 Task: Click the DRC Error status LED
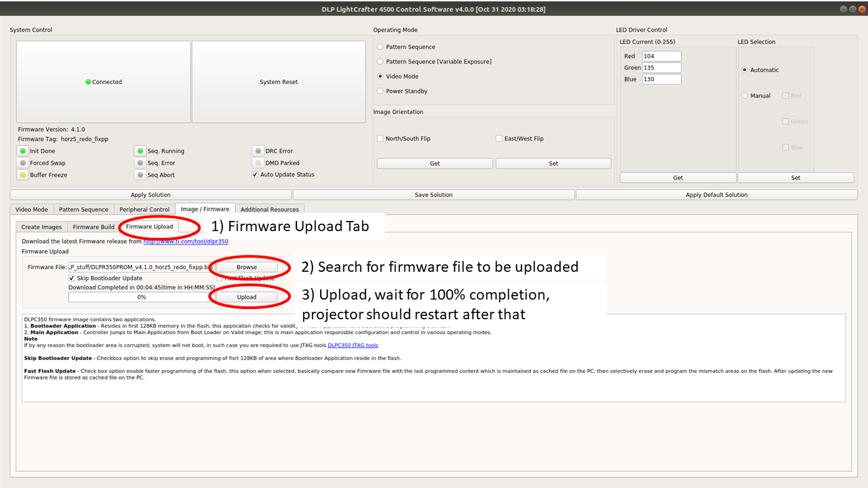click(x=258, y=151)
